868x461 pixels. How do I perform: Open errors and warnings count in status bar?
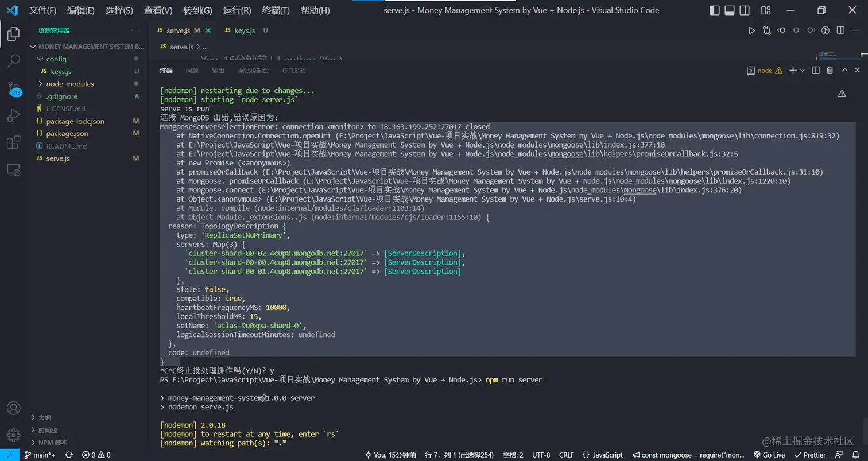click(96, 455)
